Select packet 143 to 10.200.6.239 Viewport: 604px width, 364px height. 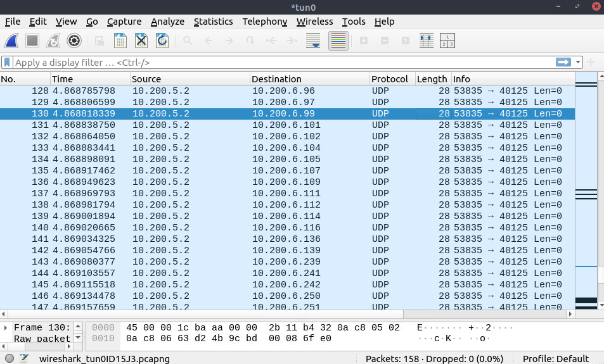click(x=287, y=261)
